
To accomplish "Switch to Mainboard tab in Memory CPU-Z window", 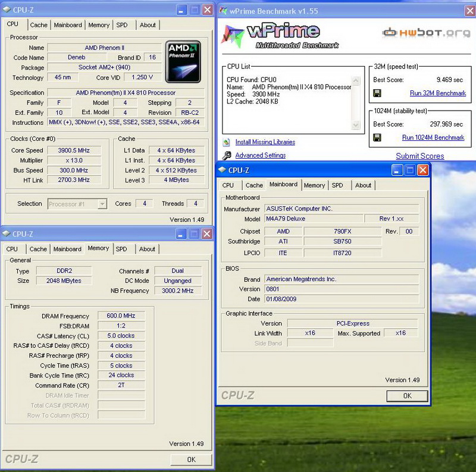I will [x=67, y=248].
